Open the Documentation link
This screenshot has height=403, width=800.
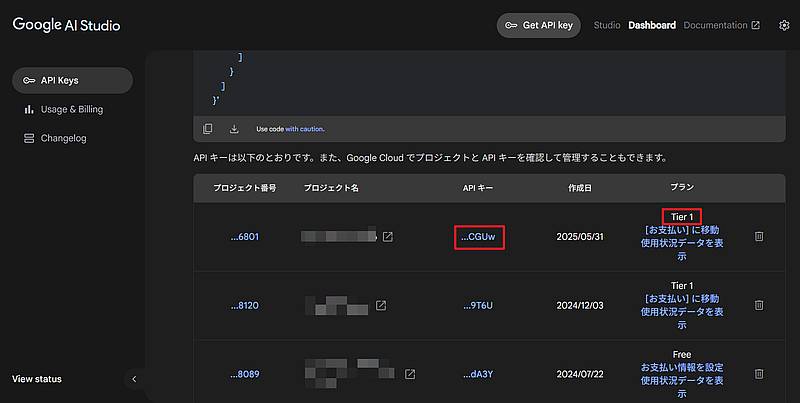tap(721, 25)
